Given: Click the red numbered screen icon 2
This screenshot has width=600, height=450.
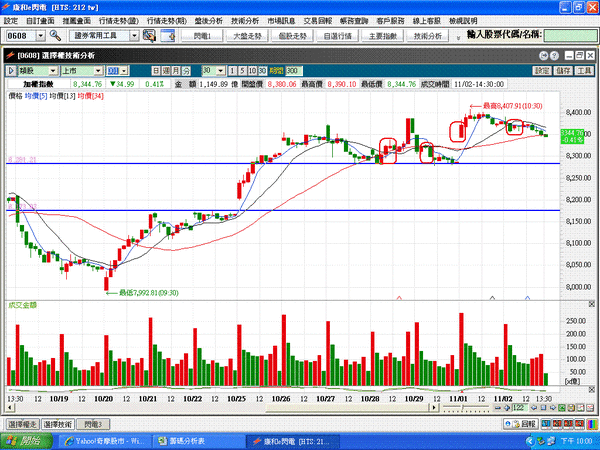Looking at the screenshot, I should [557, 424].
